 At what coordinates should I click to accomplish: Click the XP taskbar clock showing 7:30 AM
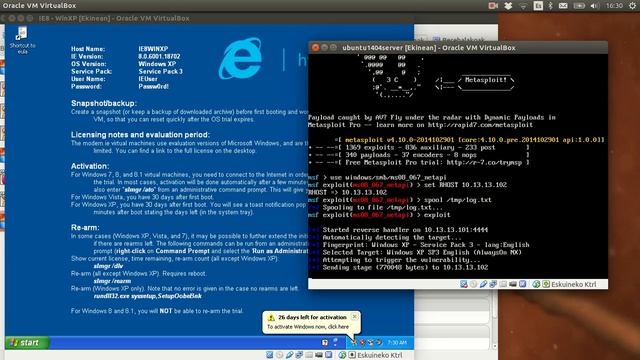(397, 342)
